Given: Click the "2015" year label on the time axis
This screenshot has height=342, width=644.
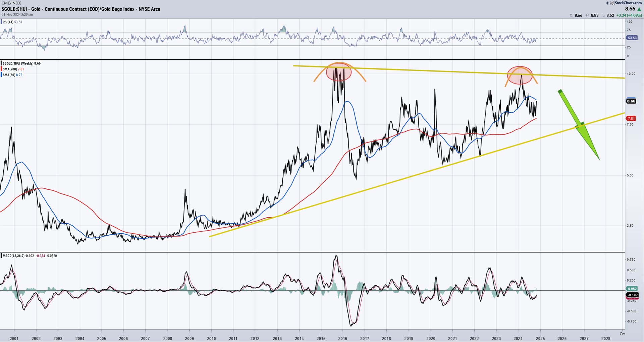Looking at the screenshot, I should [x=321, y=339].
